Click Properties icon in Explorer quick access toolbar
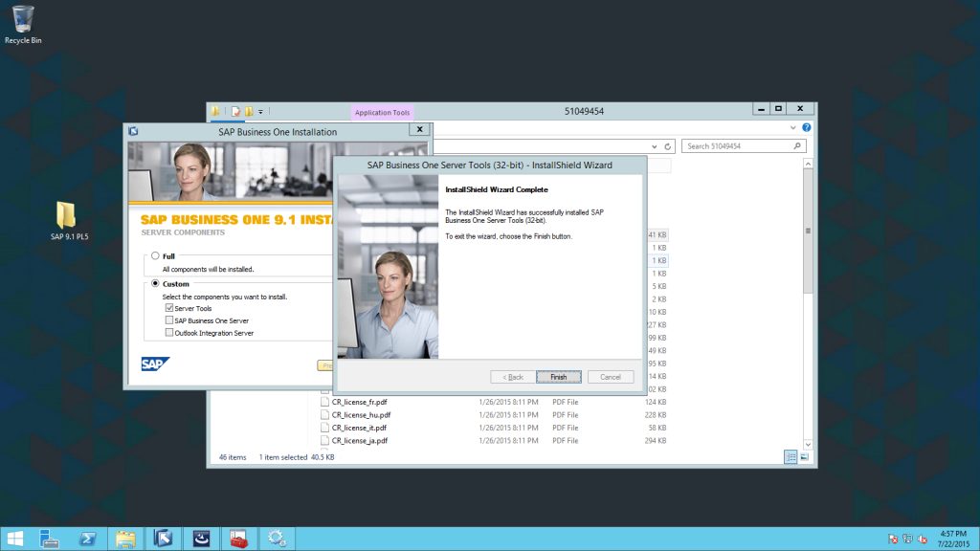This screenshot has width=980, height=551. click(x=235, y=111)
